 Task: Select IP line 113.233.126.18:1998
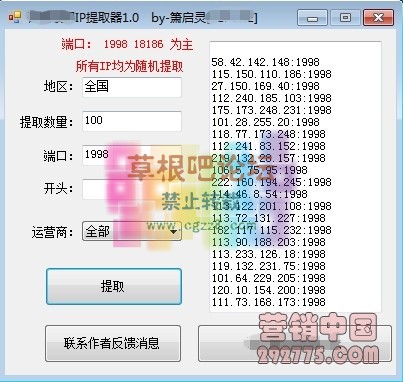[x=268, y=254]
